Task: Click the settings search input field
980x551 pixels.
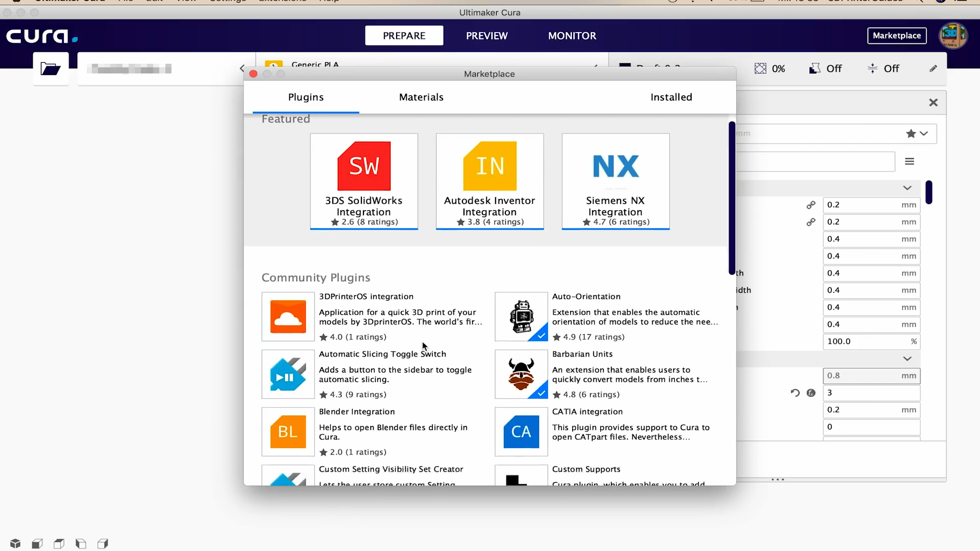Action: (816, 162)
